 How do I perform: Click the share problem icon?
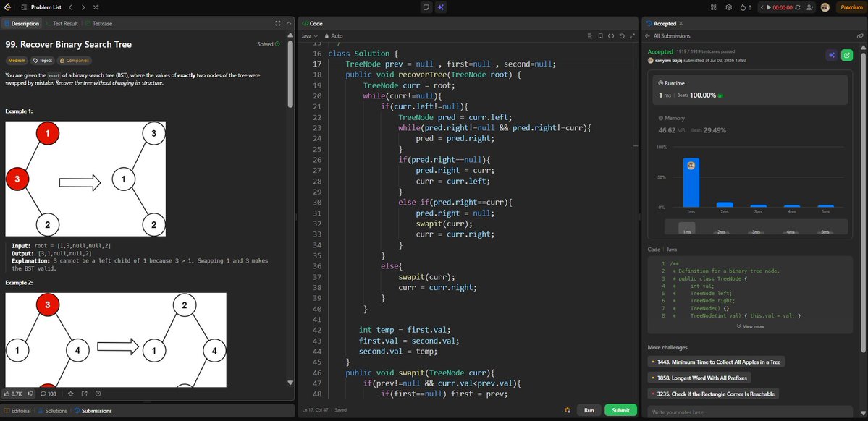pyautogui.click(x=84, y=394)
